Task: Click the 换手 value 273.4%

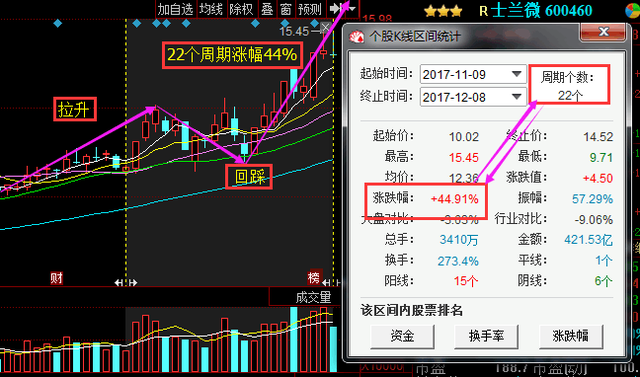Action: [x=458, y=261]
